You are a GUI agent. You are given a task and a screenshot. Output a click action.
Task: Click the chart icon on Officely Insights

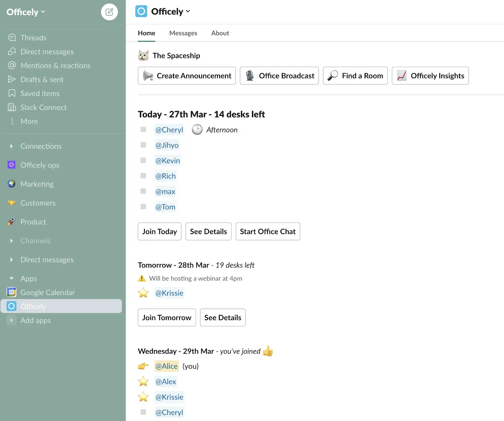tap(402, 76)
